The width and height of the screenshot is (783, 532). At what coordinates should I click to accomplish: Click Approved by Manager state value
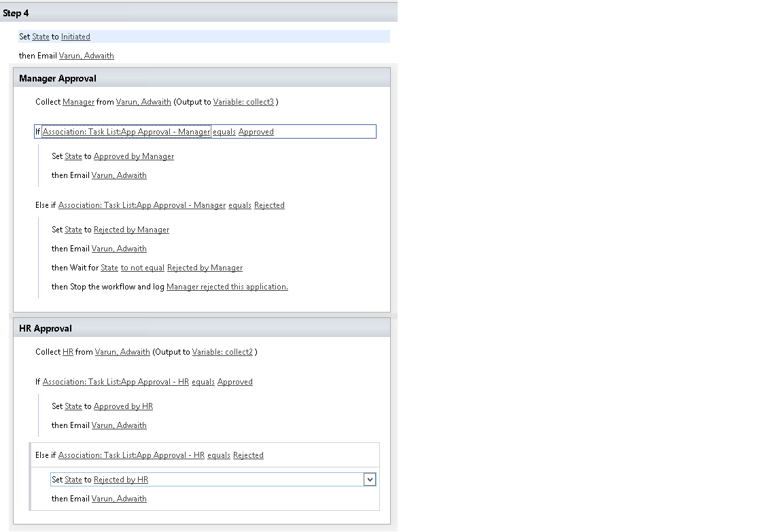click(133, 156)
